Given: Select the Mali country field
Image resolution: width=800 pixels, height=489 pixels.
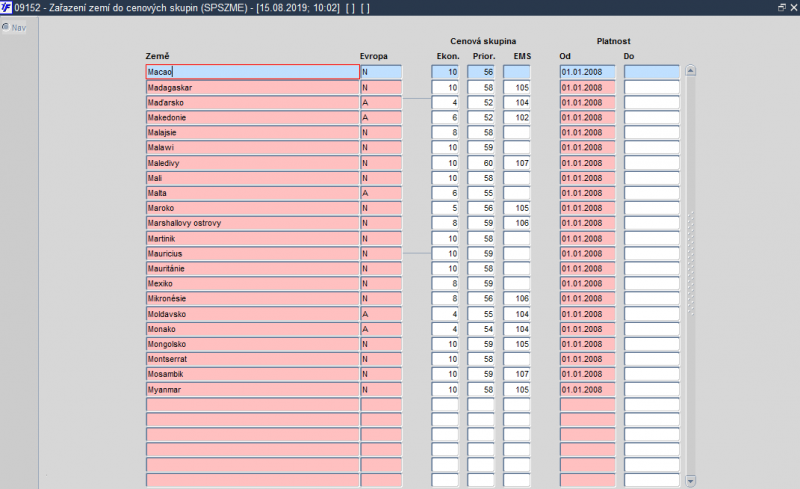Looking at the screenshot, I should [253, 178].
